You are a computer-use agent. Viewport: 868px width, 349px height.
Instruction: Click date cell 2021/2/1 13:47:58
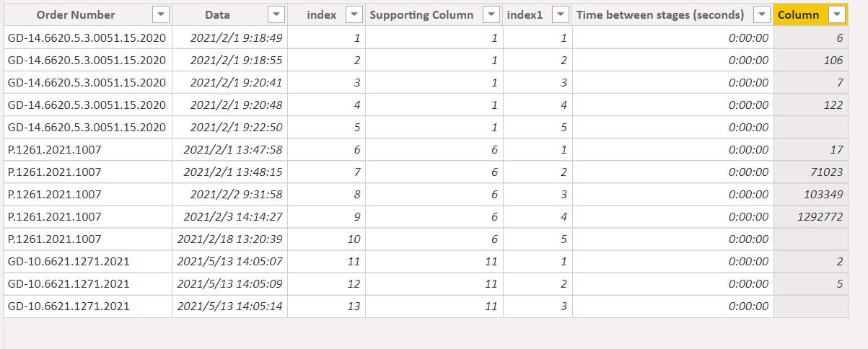click(x=229, y=149)
